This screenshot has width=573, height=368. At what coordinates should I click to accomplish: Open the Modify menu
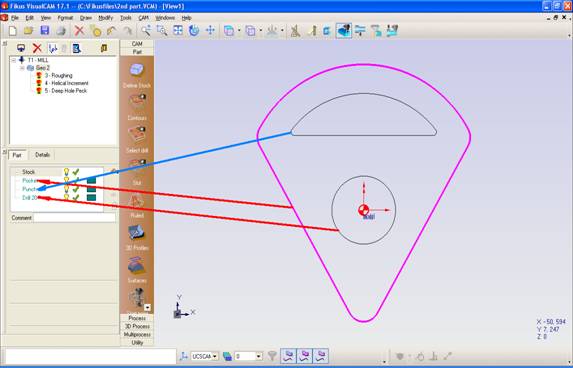(x=106, y=18)
